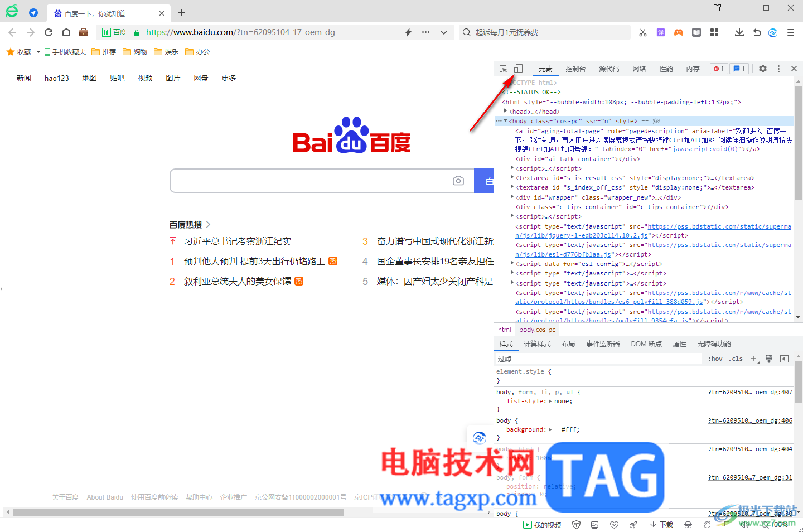Open the 百度热搜 heading link

pos(190,225)
